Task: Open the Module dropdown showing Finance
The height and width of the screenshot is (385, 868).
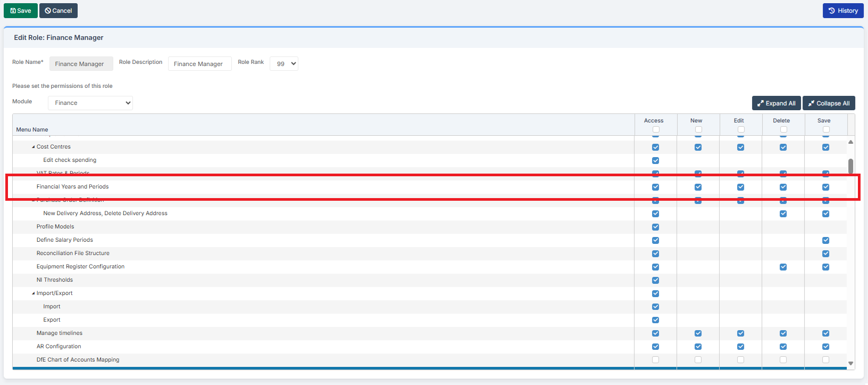Action: [x=90, y=103]
